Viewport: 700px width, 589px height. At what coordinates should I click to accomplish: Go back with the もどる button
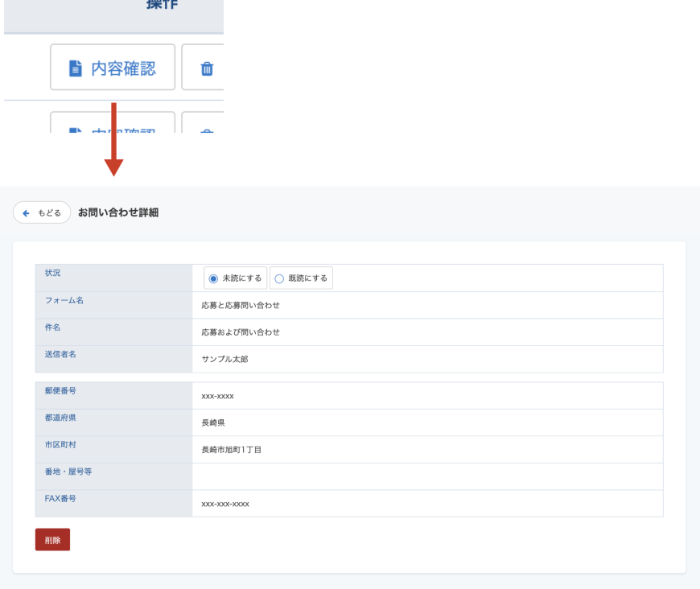(x=42, y=212)
